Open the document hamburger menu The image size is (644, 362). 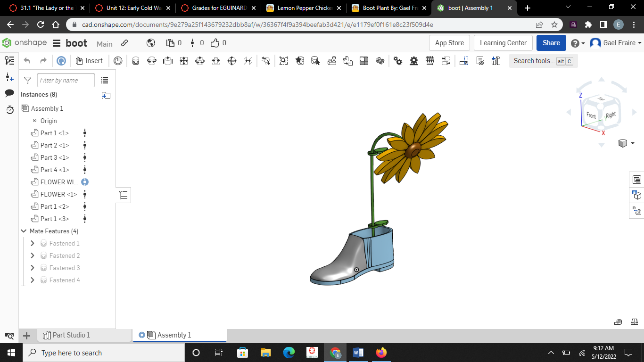point(55,43)
